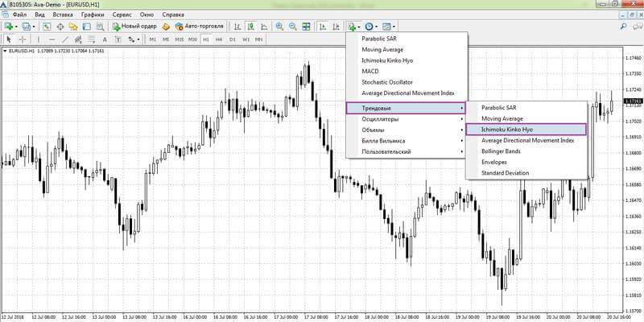Screen dimensions: 644x322
Task: Expand the Осцилляторы submenu
Action: pos(406,119)
